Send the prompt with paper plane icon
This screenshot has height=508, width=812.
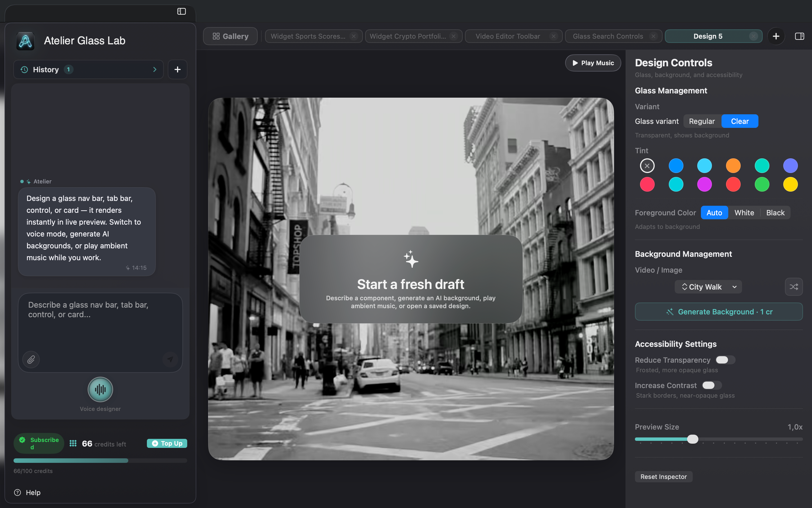[170, 359]
